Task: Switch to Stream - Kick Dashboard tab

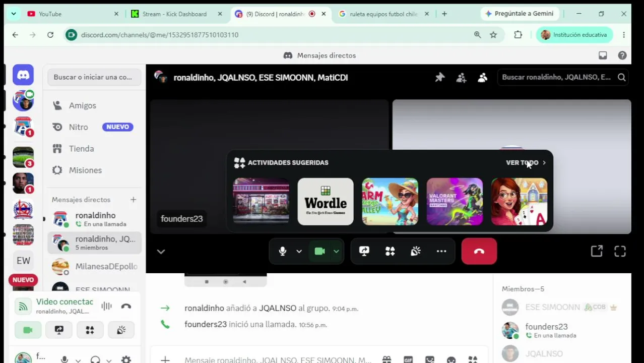Action: [x=176, y=14]
